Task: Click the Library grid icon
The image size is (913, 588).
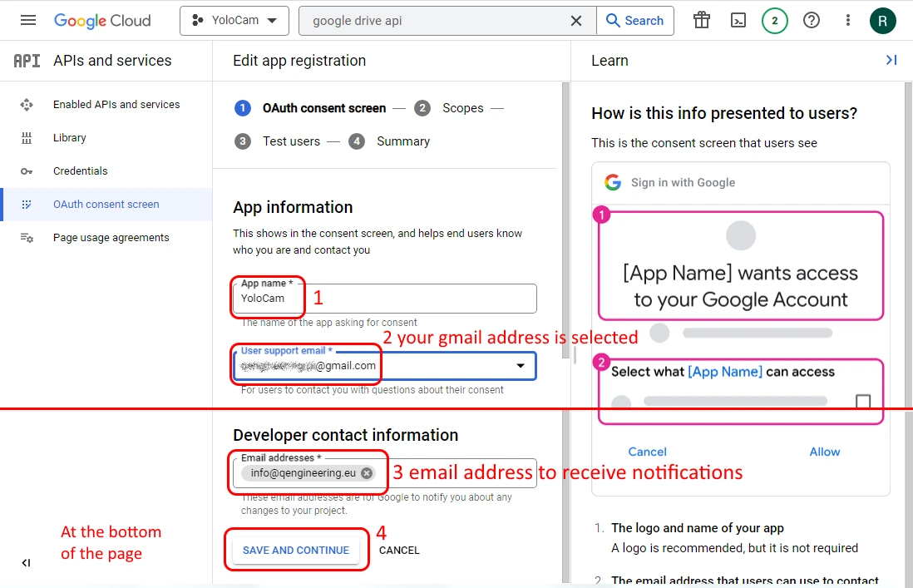Action: pyautogui.click(x=27, y=138)
